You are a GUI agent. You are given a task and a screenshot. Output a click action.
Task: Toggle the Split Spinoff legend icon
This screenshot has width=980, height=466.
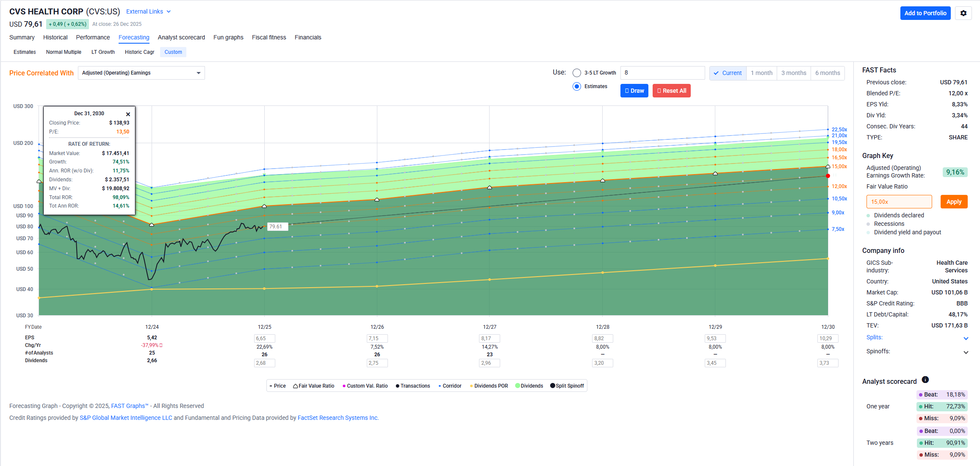pyautogui.click(x=553, y=386)
